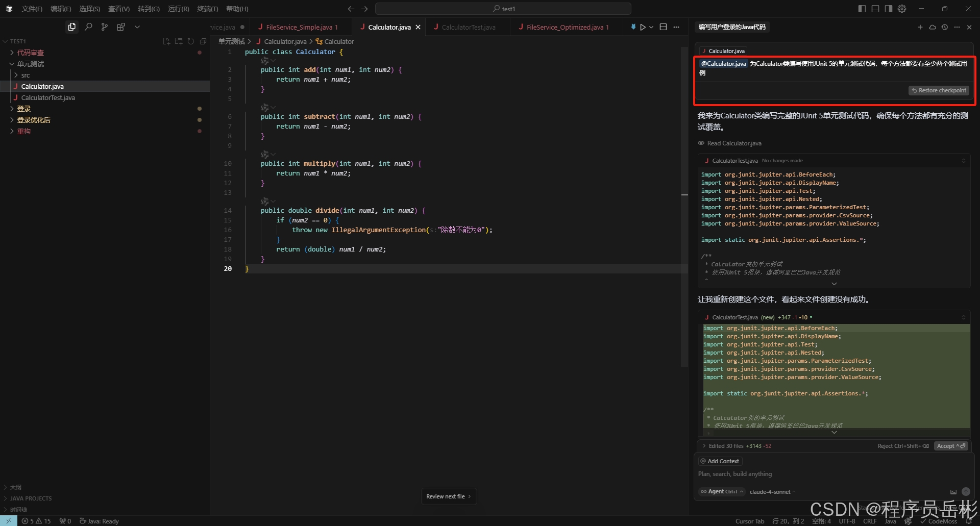The height and width of the screenshot is (526, 980).
Task: Click the top command search box test1
Action: coord(503,9)
